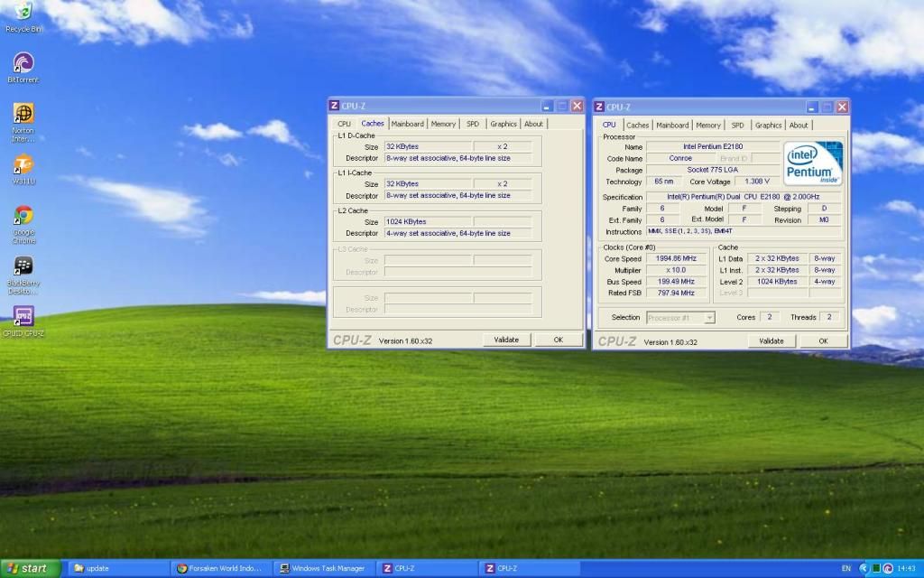Click the Specification field text
924x578 pixels.
pos(744,196)
